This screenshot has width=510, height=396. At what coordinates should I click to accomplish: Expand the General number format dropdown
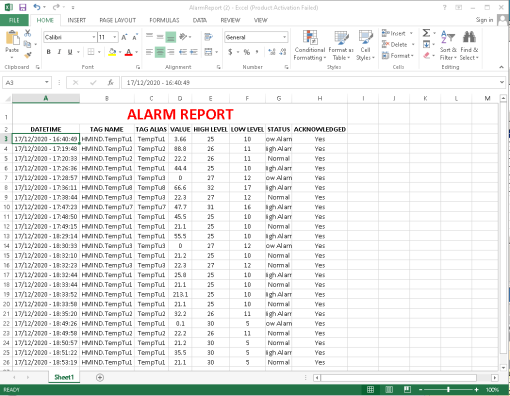point(284,37)
